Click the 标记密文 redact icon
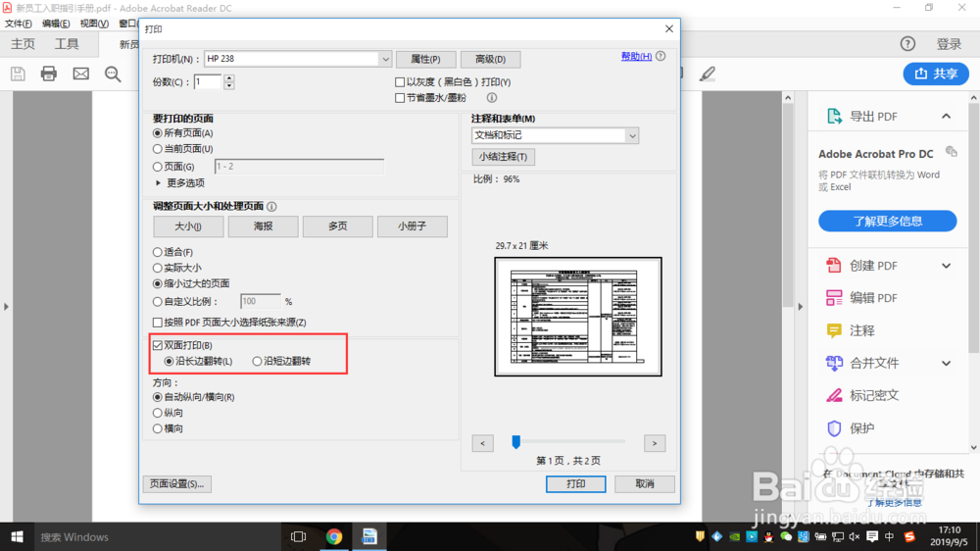The image size is (980, 551). click(834, 395)
